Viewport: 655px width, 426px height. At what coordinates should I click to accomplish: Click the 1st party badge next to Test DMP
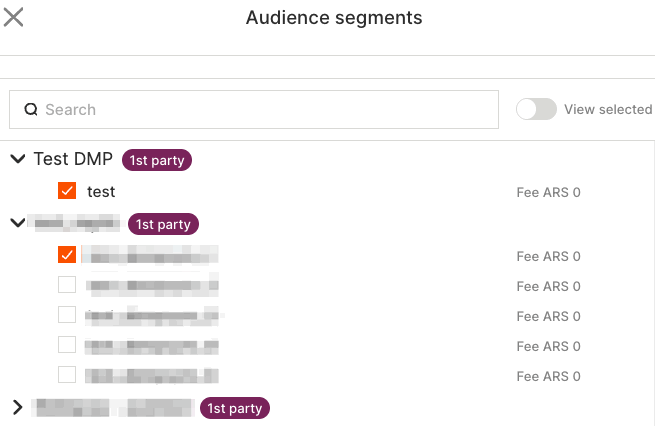pyautogui.click(x=157, y=160)
